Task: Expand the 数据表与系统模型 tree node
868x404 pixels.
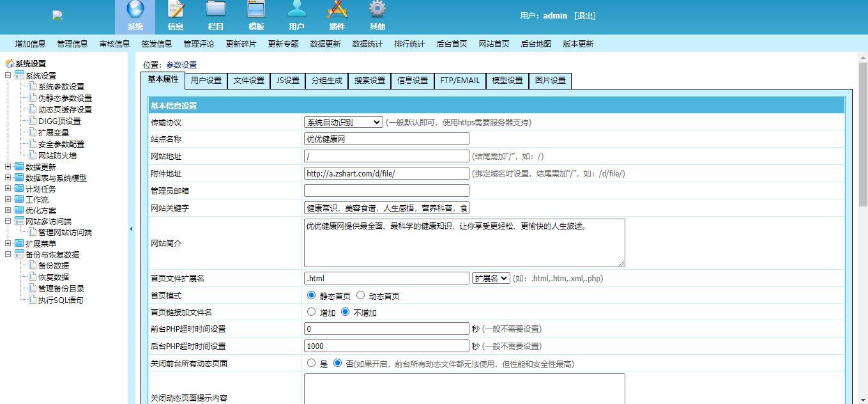Action: tap(8, 178)
